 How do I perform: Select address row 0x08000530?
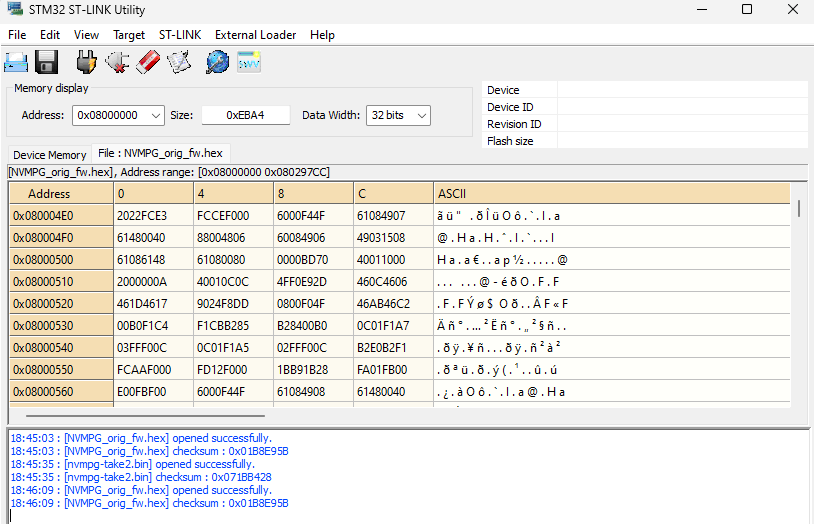[x=61, y=326]
